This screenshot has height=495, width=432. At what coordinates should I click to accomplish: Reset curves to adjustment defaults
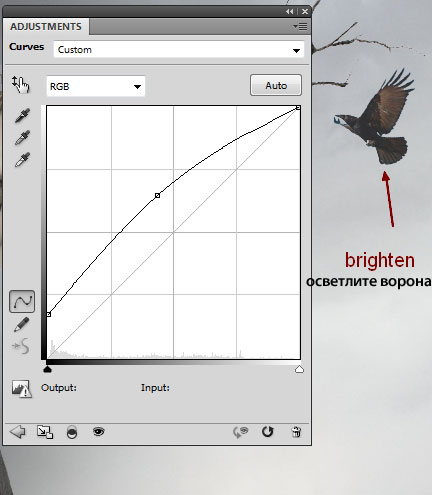pyautogui.click(x=268, y=432)
